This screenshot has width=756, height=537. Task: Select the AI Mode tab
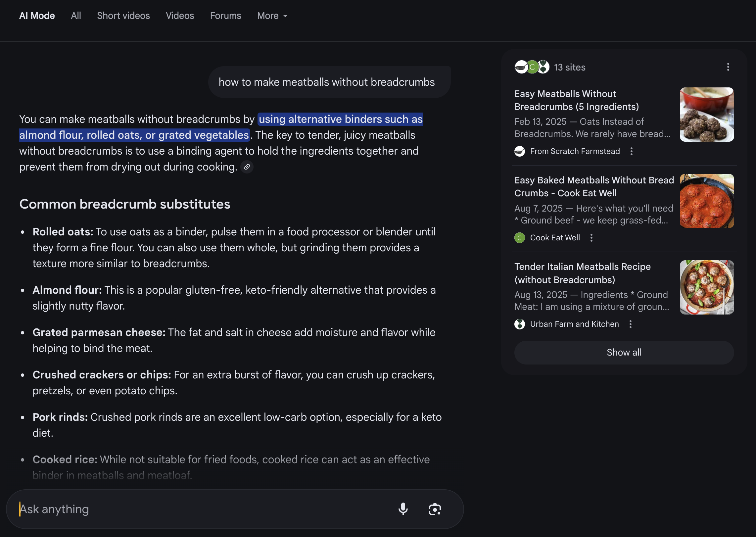tap(37, 16)
